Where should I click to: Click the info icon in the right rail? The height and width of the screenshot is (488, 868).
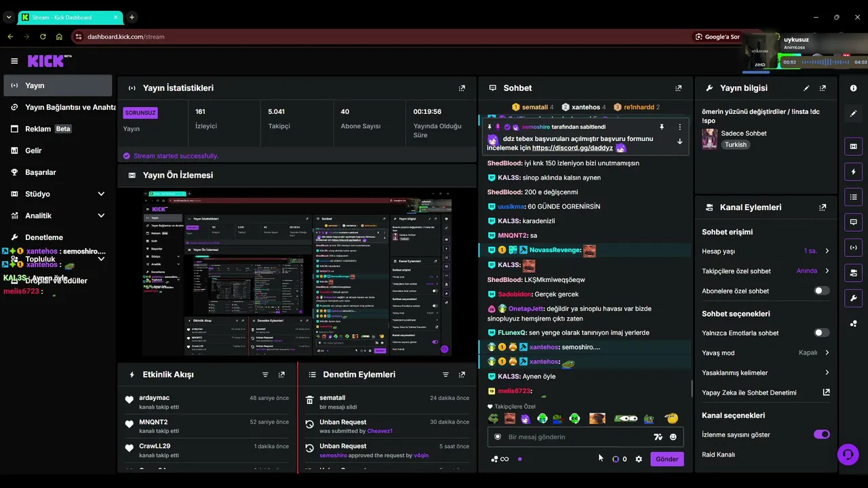[x=853, y=88]
